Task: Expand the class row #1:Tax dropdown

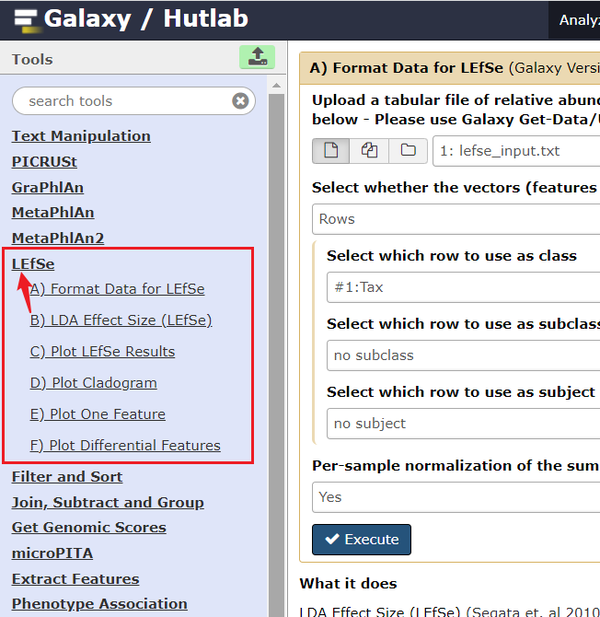Action: pos(462,287)
